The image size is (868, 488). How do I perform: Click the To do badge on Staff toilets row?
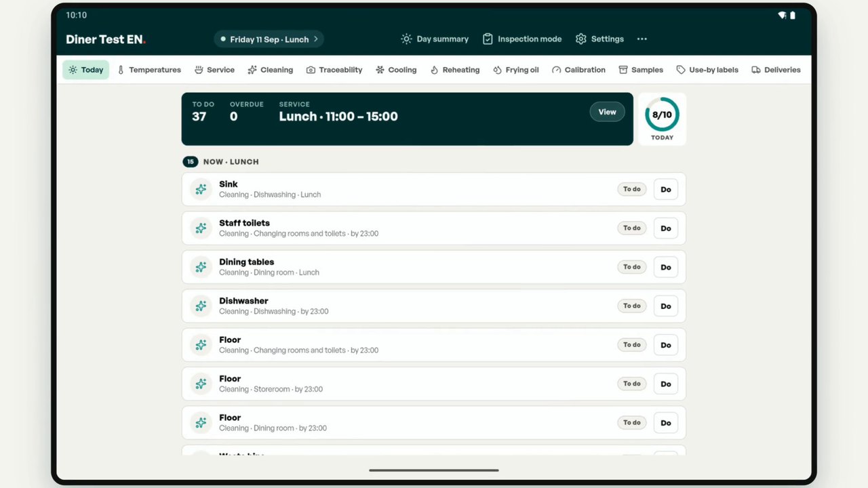click(x=632, y=228)
